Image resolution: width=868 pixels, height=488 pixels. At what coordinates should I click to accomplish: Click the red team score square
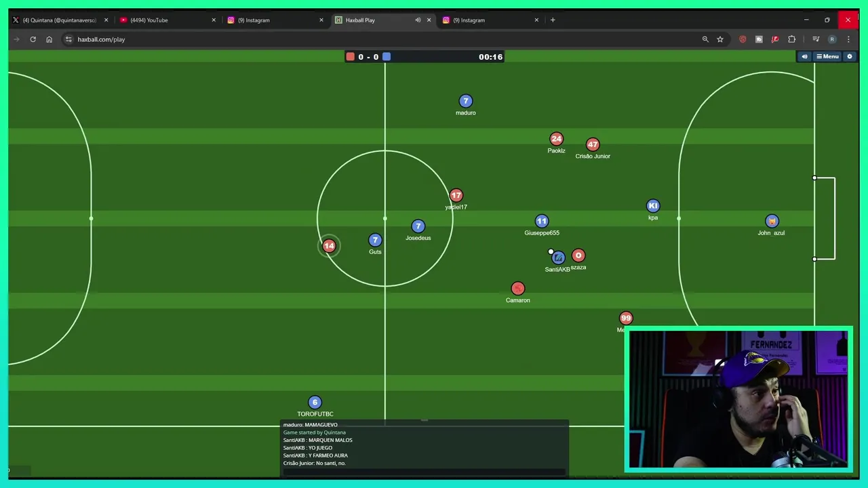click(x=350, y=57)
